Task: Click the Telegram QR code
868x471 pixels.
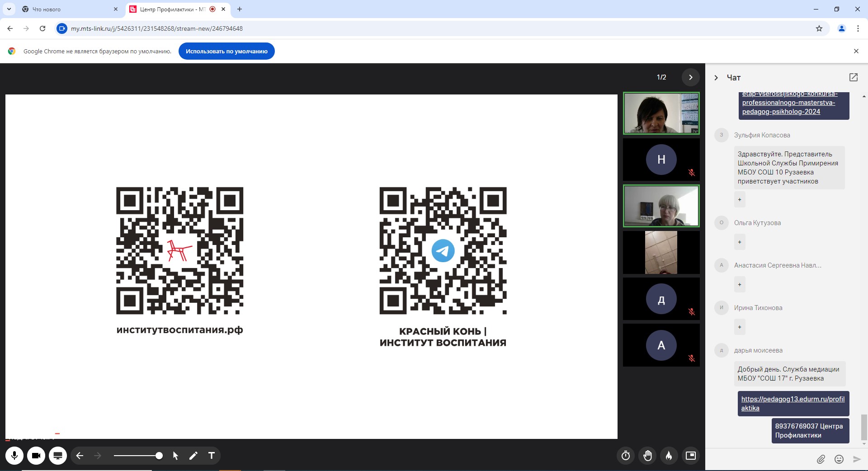Action: [x=443, y=250]
